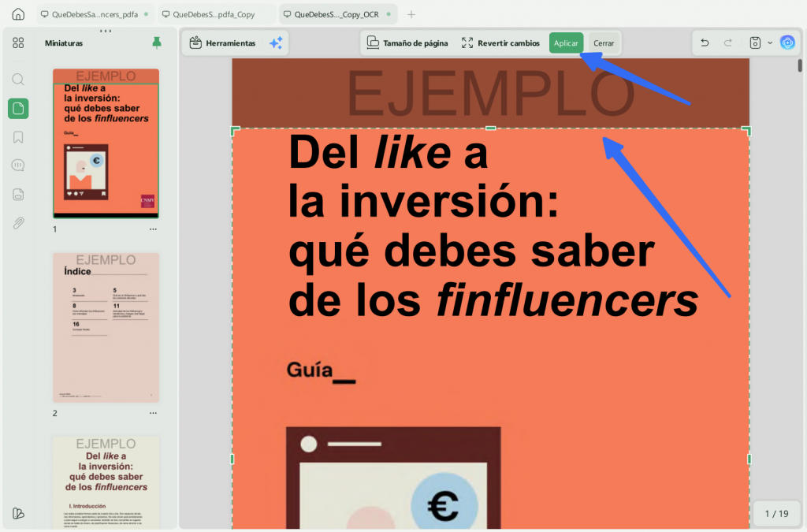
Task: Apply the crop with Aplicar
Action: pyautogui.click(x=566, y=43)
